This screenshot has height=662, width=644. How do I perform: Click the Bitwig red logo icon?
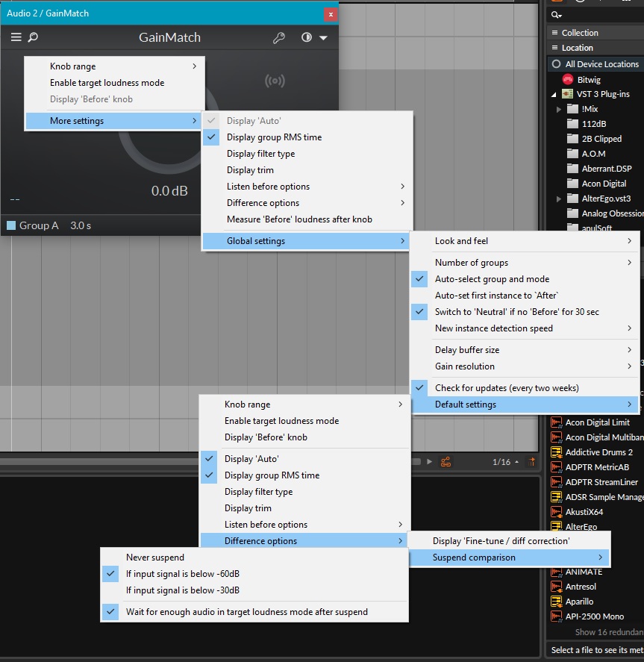coord(568,79)
